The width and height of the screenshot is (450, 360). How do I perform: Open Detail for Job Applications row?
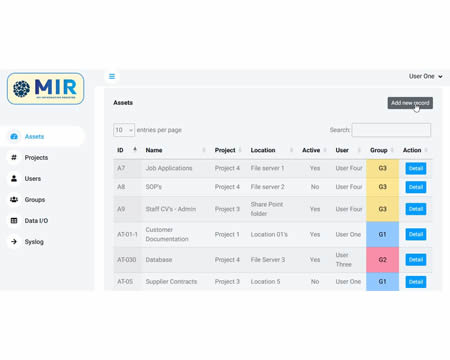(x=416, y=168)
